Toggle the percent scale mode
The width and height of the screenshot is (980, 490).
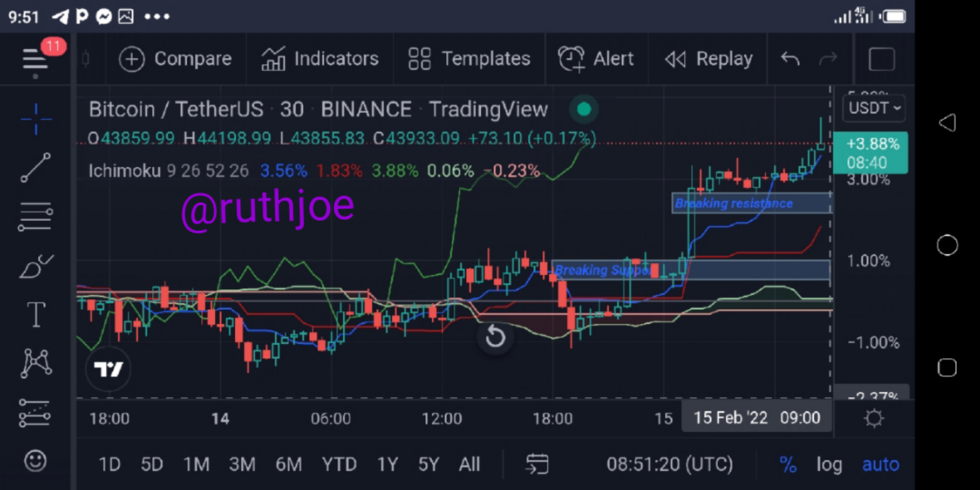click(788, 464)
